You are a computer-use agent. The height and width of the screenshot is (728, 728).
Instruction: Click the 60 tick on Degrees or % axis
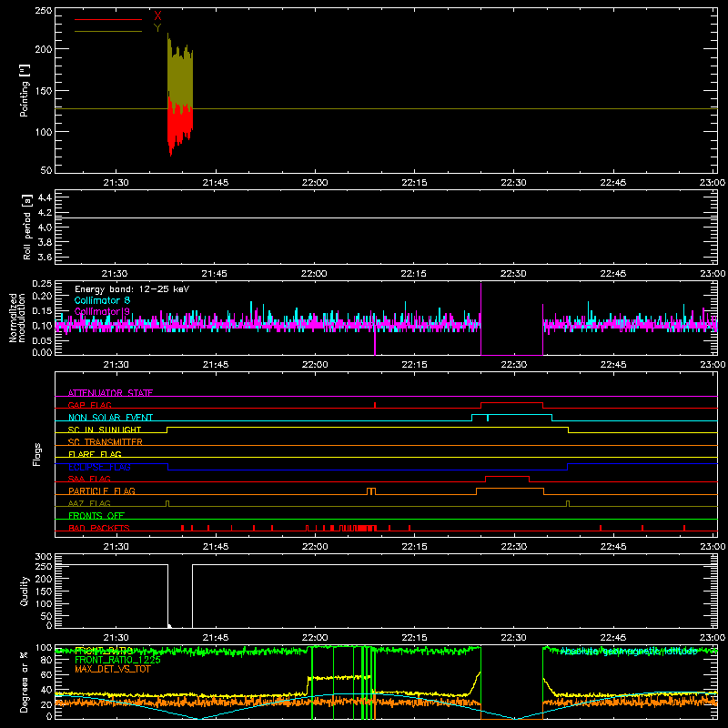pyautogui.click(x=46, y=674)
